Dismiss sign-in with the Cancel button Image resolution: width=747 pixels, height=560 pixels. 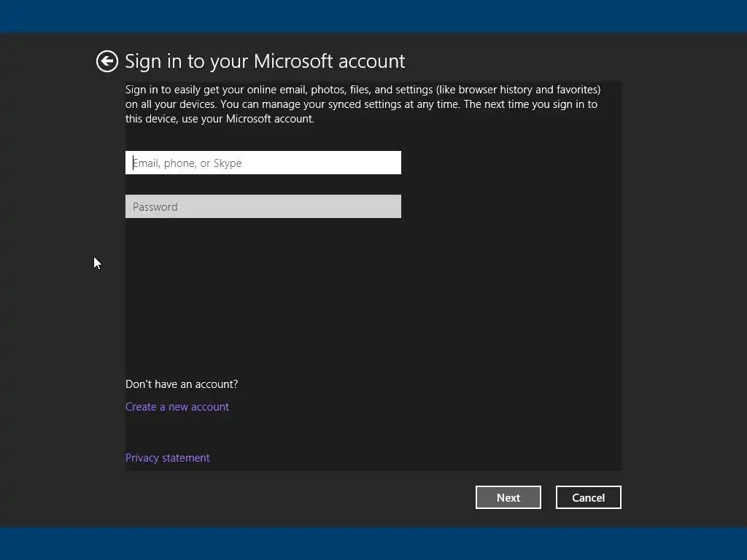coord(589,497)
